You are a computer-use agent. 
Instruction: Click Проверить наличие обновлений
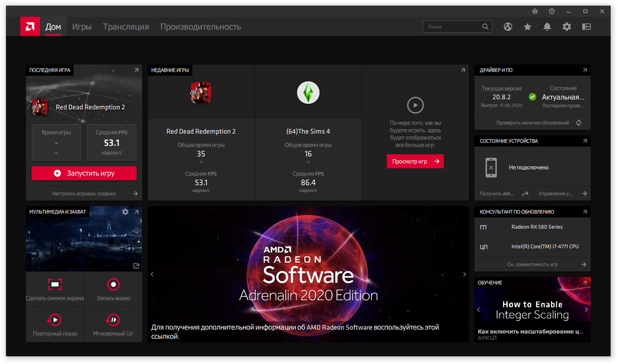[533, 123]
